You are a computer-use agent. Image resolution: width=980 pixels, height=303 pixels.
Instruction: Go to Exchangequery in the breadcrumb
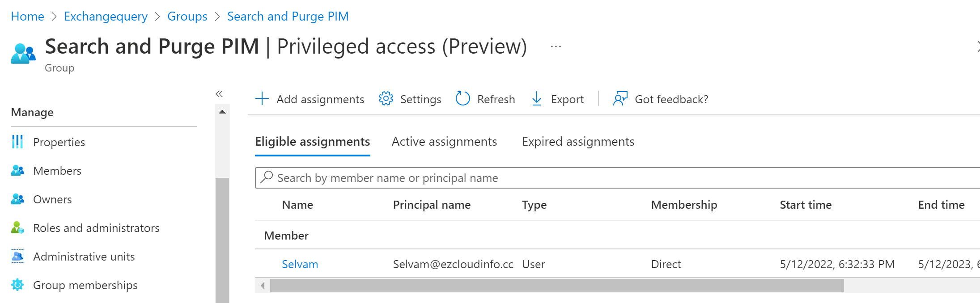point(106,17)
